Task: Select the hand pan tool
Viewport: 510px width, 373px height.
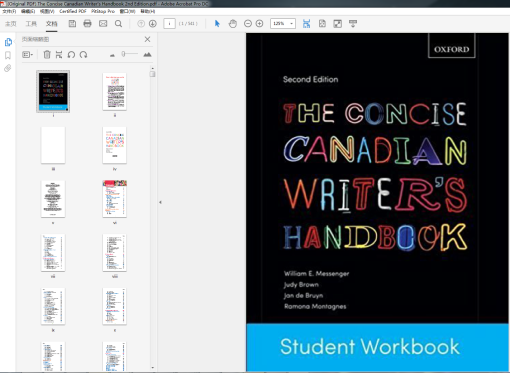Action: 233,24
